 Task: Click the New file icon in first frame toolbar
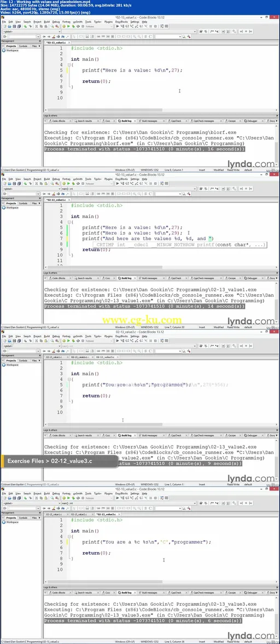[4, 26]
